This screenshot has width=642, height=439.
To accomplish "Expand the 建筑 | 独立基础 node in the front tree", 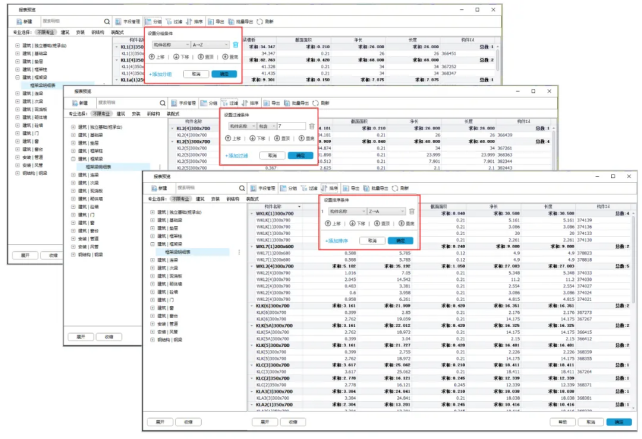I will 153,214.
